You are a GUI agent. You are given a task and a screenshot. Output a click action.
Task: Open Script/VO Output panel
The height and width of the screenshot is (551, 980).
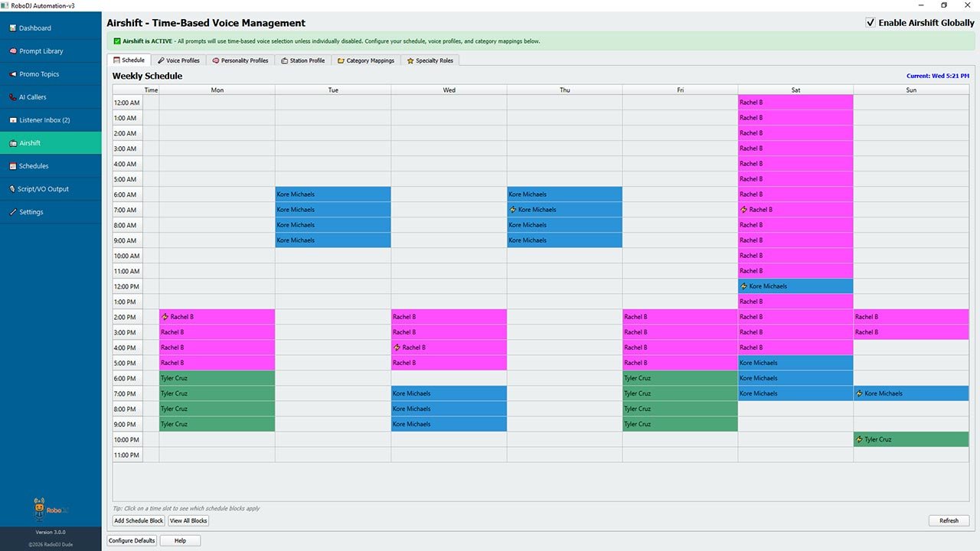tap(42, 189)
